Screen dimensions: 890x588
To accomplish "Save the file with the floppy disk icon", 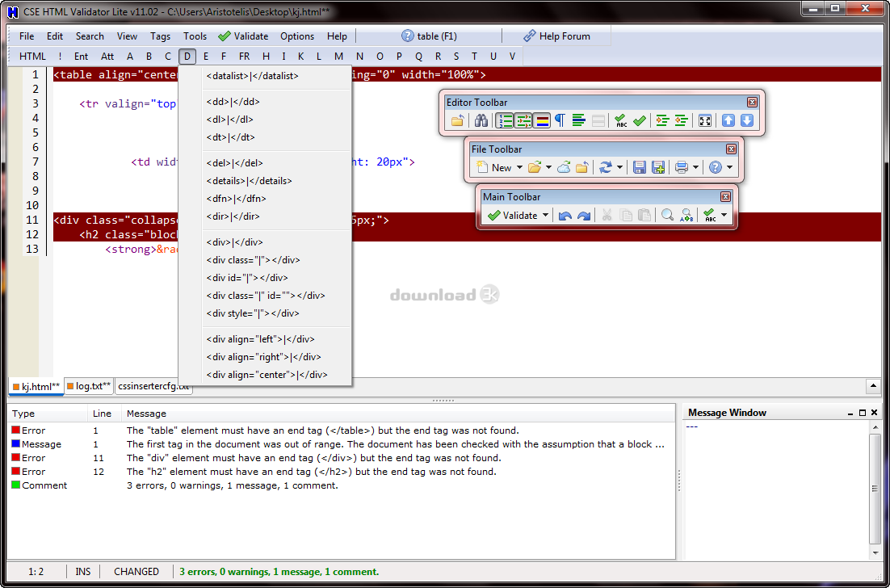I will (x=640, y=167).
